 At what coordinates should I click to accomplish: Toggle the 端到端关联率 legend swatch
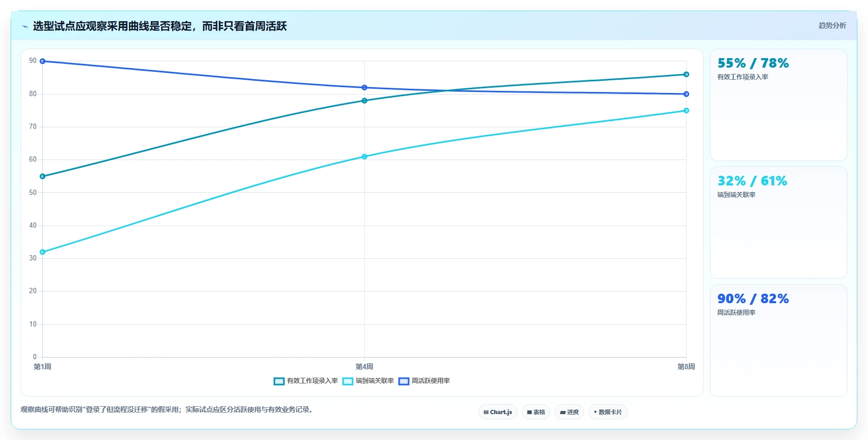point(348,381)
